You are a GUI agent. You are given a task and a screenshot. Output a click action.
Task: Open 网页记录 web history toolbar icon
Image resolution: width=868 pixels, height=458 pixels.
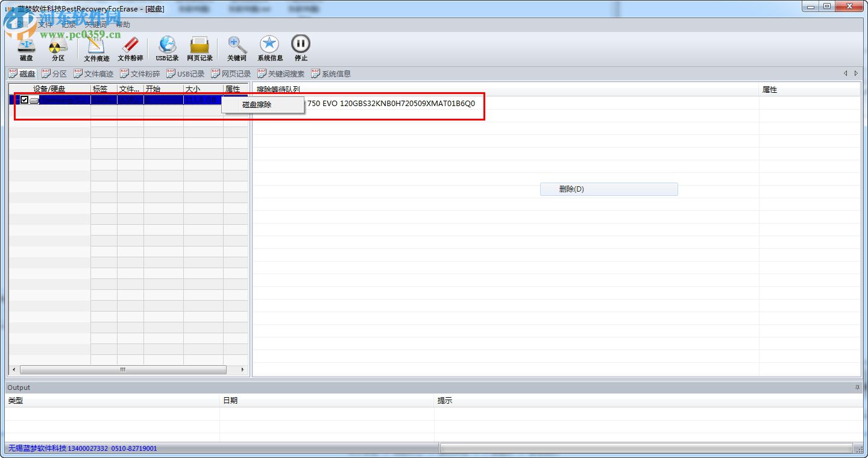coord(200,48)
